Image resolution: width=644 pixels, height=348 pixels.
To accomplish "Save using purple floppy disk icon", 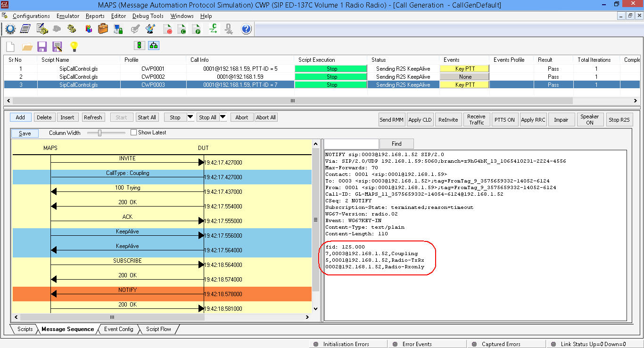I will point(42,46).
